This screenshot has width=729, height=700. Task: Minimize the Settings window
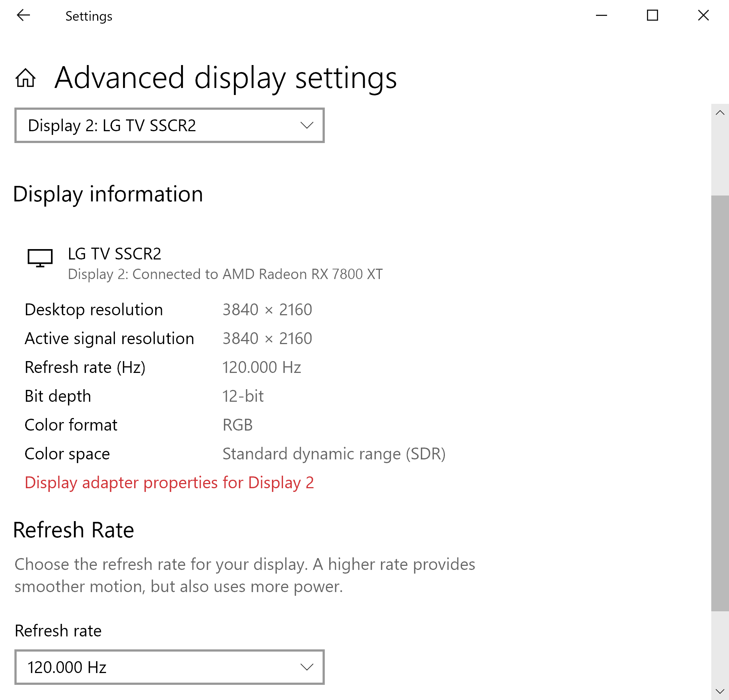tap(602, 15)
